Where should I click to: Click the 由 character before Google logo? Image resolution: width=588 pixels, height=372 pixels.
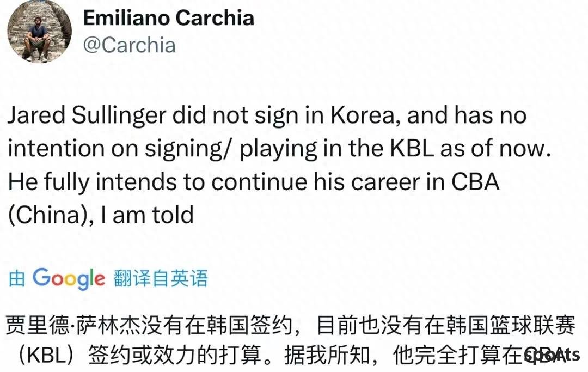pyautogui.click(x=17, y=279)
